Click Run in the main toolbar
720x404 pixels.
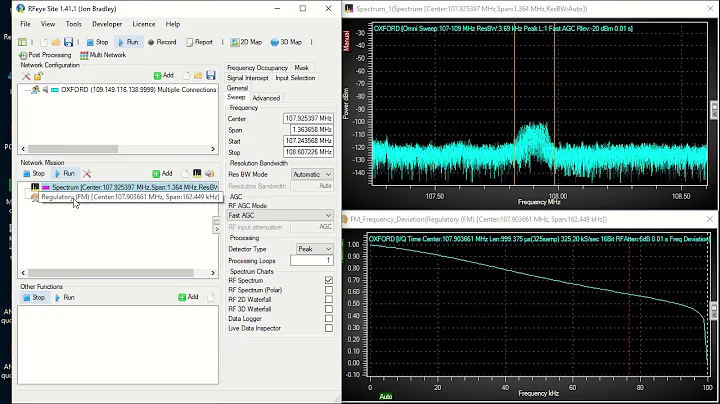128,42
